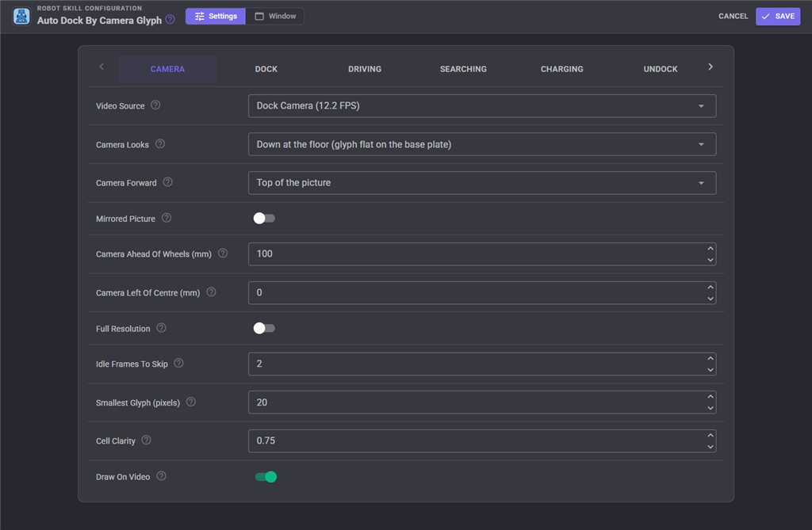Go to the Searching tab
Screen dimensions: 812x530
pyautogui.click(x=463, y=70)
